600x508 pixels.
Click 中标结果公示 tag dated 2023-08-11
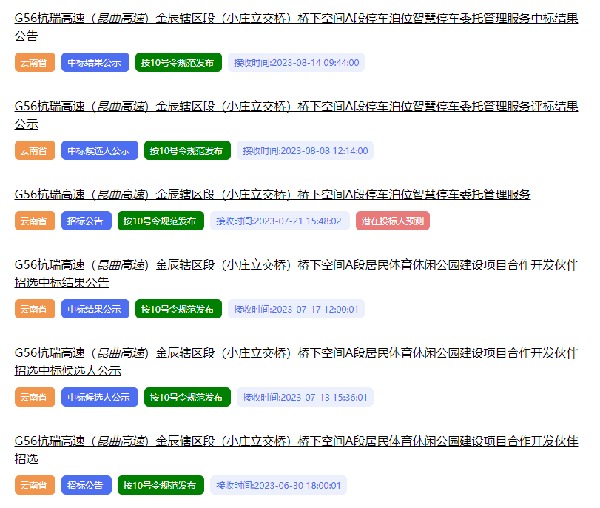[97, 62]
